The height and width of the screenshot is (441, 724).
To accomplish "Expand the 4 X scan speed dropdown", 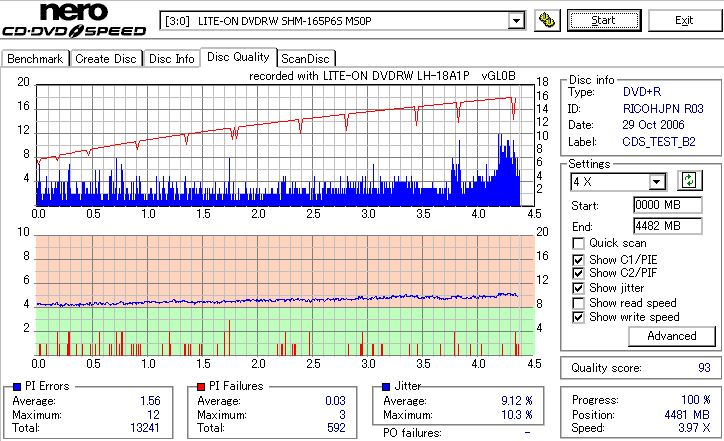I will tap(656, 181).
